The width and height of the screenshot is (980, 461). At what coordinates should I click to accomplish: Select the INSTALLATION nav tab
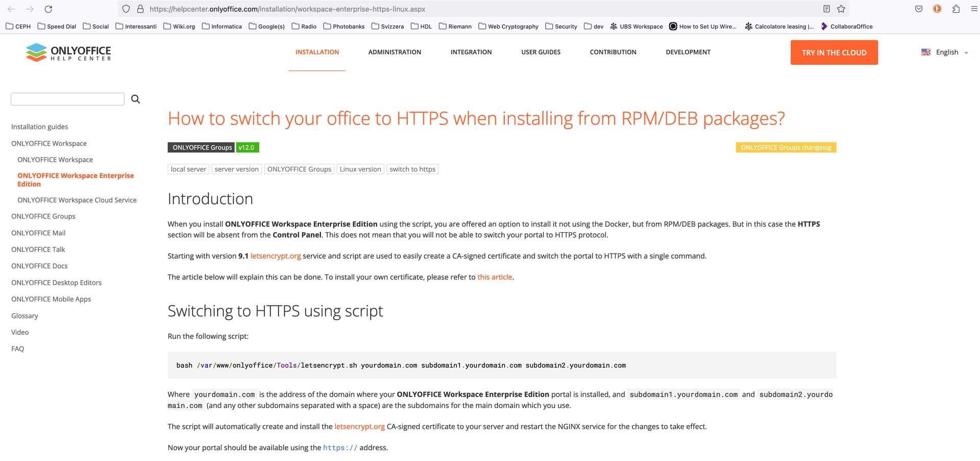pos(317,52)
